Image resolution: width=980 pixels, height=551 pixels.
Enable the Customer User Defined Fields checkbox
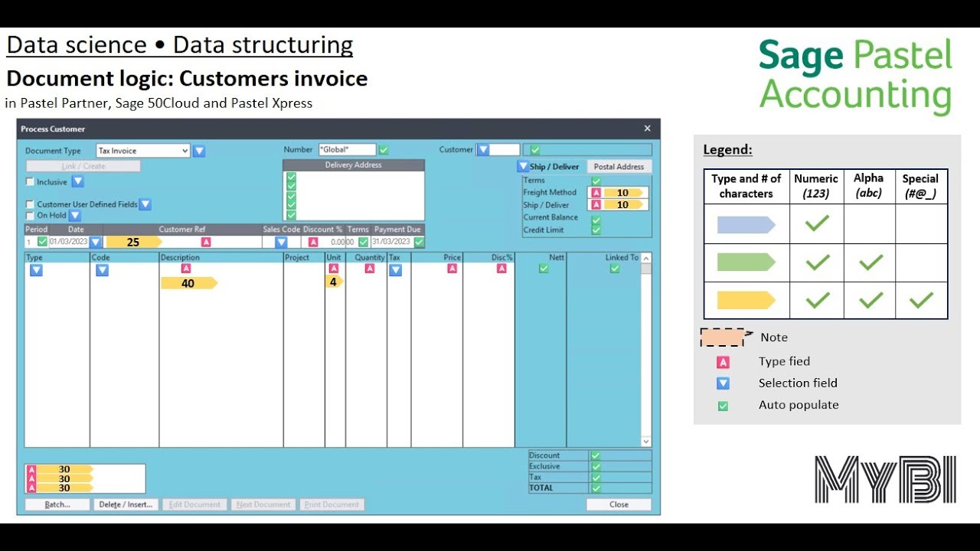coord(30,204)
